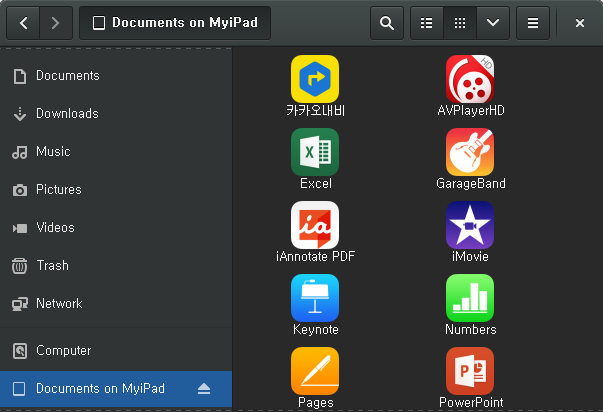The image size is (603, 412).
Task: Eject the MyiPad device
Action: 204,389
